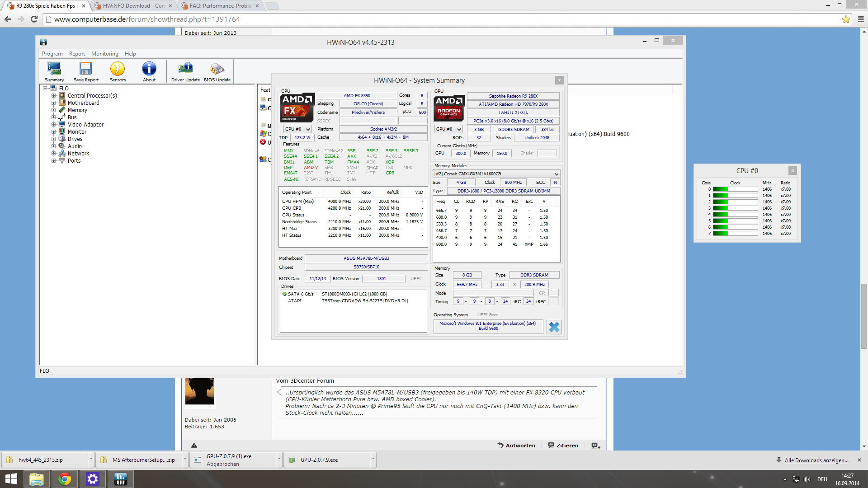Screen dimensions: 868x488
Task: Click the Save Report icon
Action: 85,69
